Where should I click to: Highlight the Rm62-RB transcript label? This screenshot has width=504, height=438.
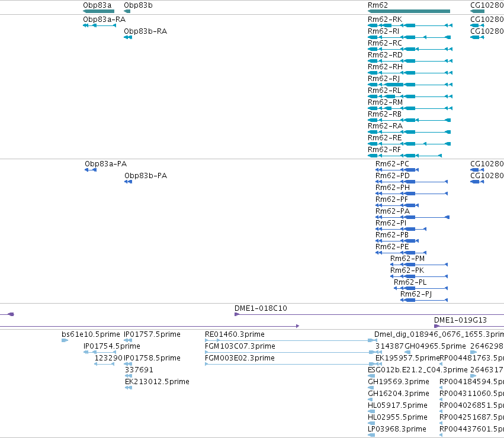tap(384, 114)
